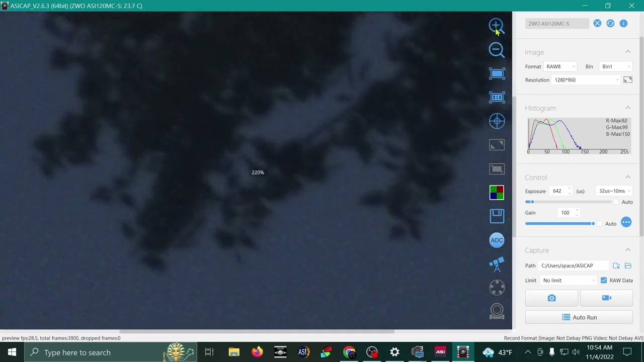
Task: Open the Limit No limit dropdown
Action: [x=569, y=280]
